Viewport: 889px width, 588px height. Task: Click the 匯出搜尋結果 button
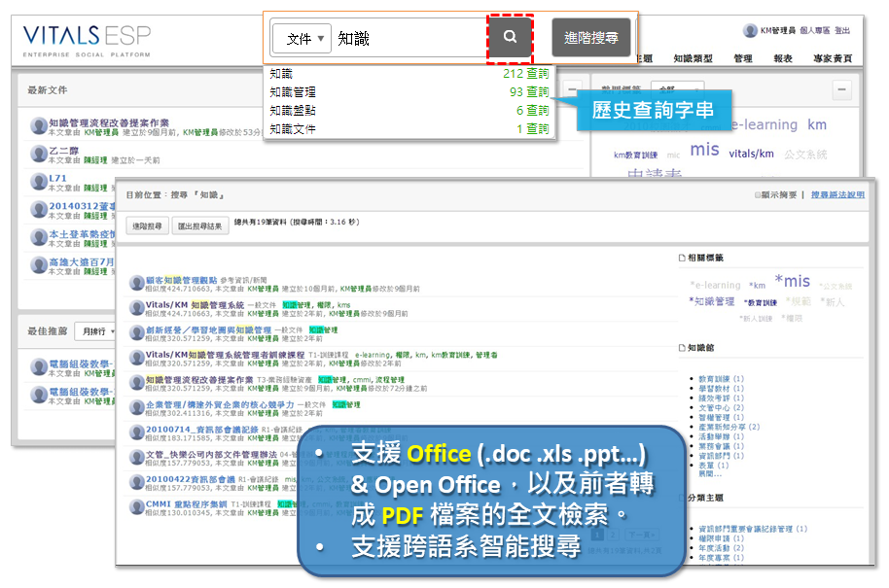(200, 226)
